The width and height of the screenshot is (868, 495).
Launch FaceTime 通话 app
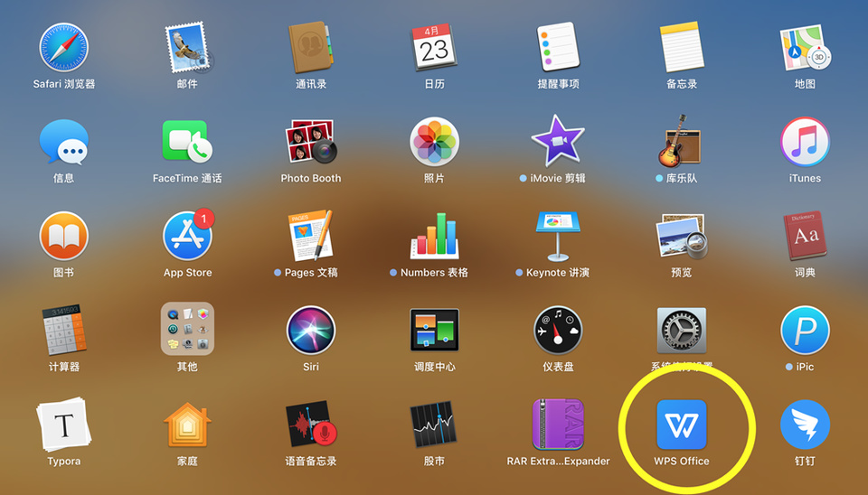(x=188, y=142)
